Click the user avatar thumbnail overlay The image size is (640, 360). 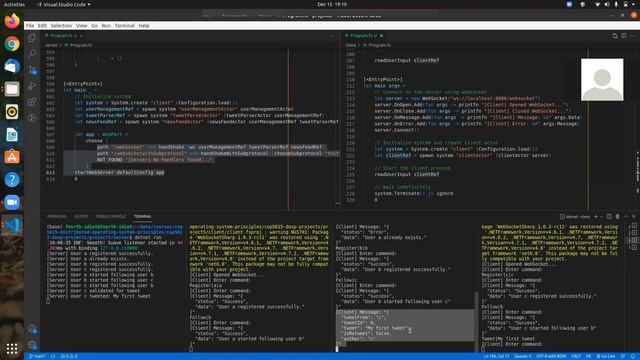point(602,80)
